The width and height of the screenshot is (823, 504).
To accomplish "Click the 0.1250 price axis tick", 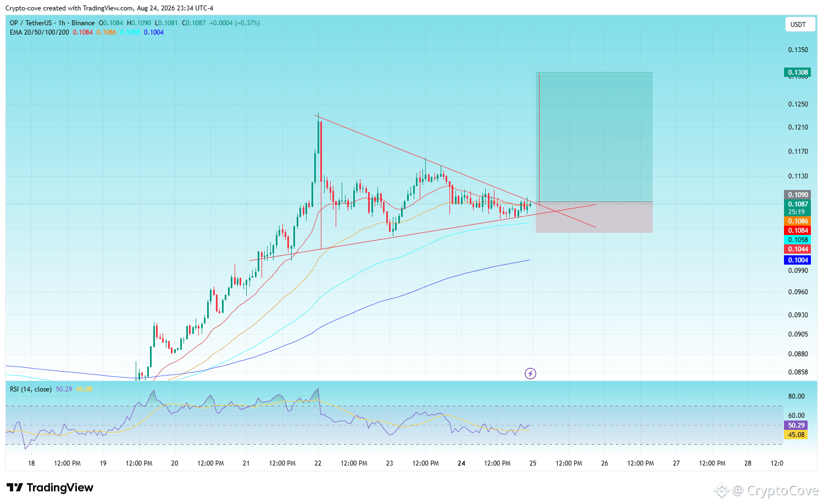I will (x=798, y=104).
